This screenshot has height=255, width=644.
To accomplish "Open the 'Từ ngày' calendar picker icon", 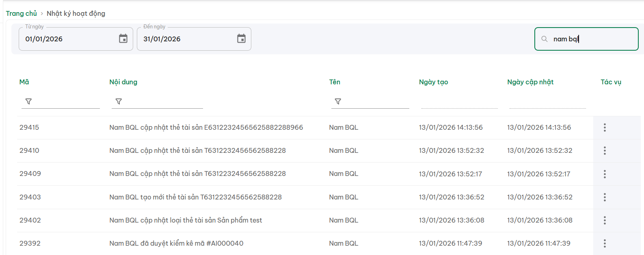I will tap(123, 39).
